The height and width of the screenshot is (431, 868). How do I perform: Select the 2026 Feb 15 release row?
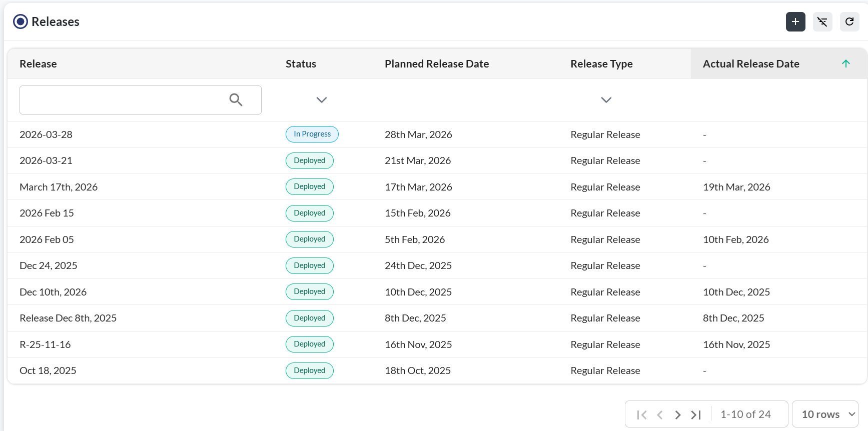point(437,213)
